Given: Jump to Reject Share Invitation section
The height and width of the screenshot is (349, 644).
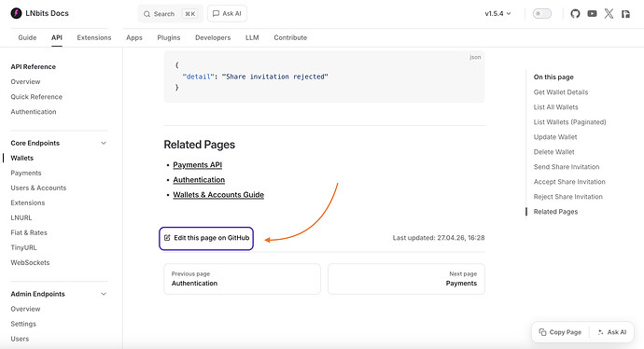Looking at the screenshot, I should point(568,197).
